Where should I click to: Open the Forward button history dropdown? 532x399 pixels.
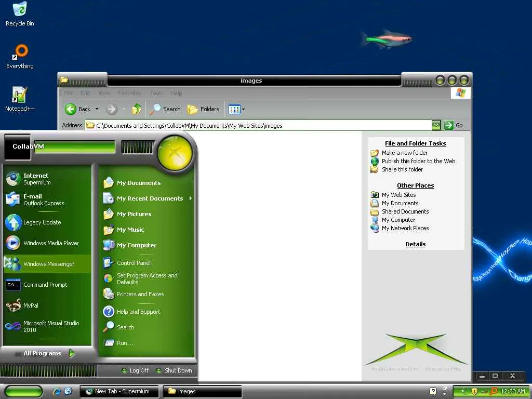[124, 109]
